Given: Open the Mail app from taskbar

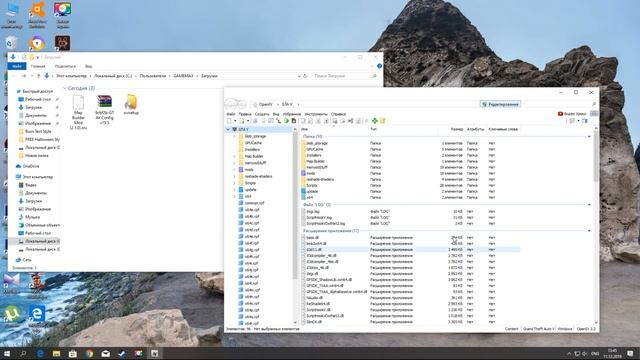Looking at the screenshot, I should pos(105,353).
